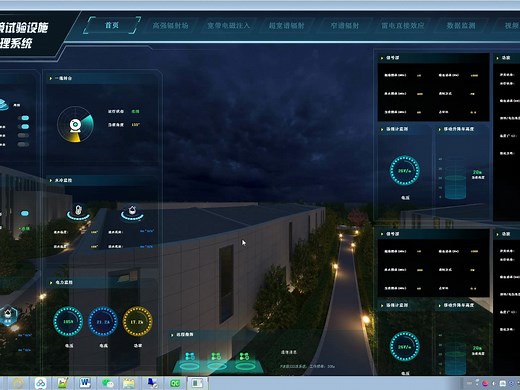Click the upper 20m height reading
This screenshot has height=390, width=520.
click(x=477, y=172)
